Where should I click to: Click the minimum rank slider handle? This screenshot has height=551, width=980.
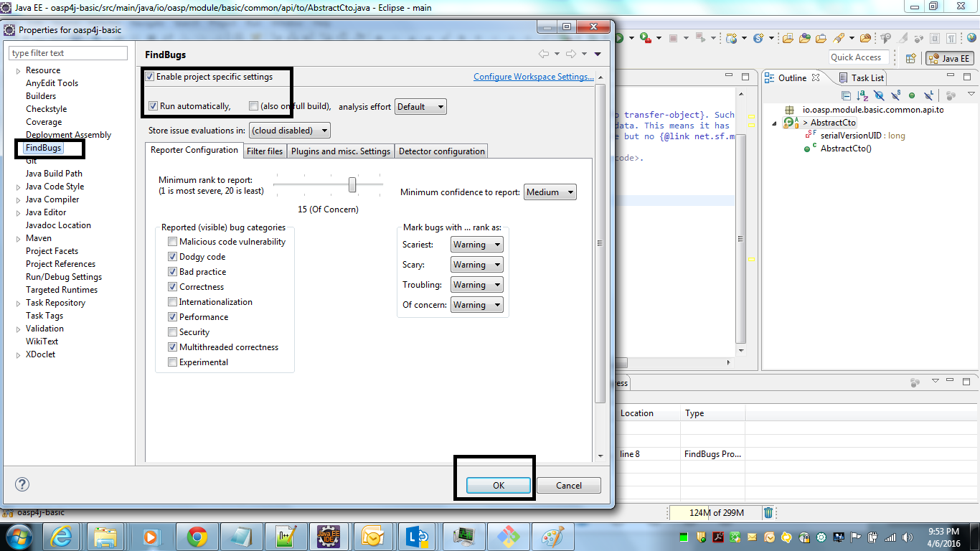click(352, 185)
